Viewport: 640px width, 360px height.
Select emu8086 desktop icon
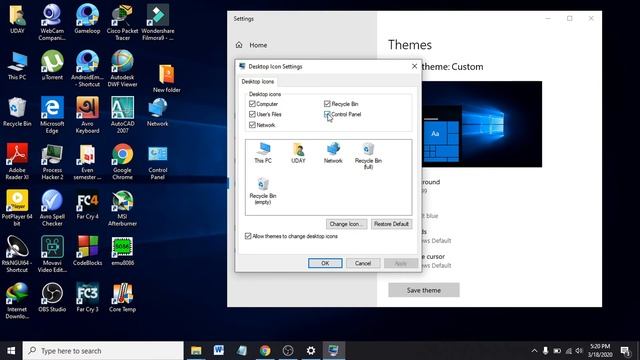tap(122, 251)
